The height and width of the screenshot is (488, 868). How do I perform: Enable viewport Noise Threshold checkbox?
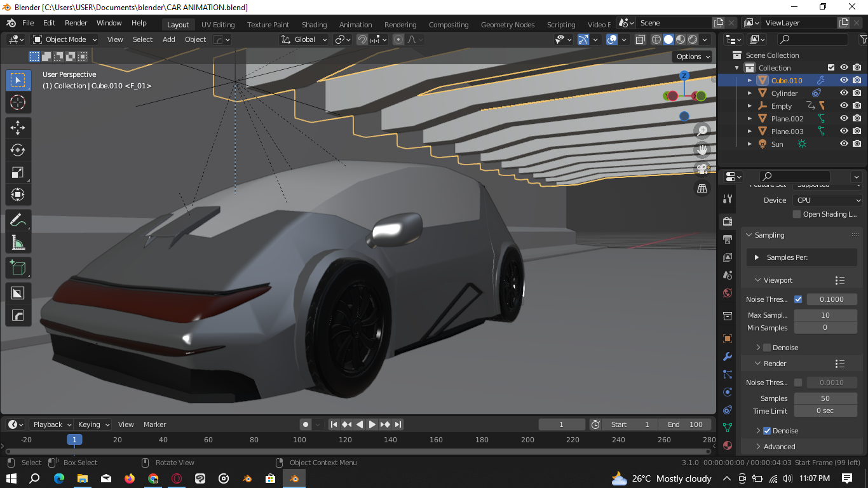click(798, 299)
